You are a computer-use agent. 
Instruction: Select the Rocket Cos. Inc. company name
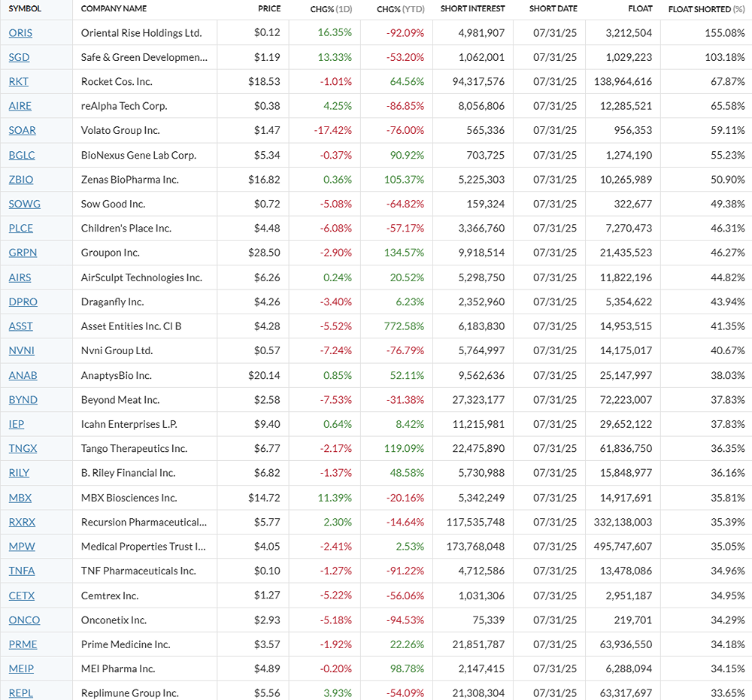[117, 82]
